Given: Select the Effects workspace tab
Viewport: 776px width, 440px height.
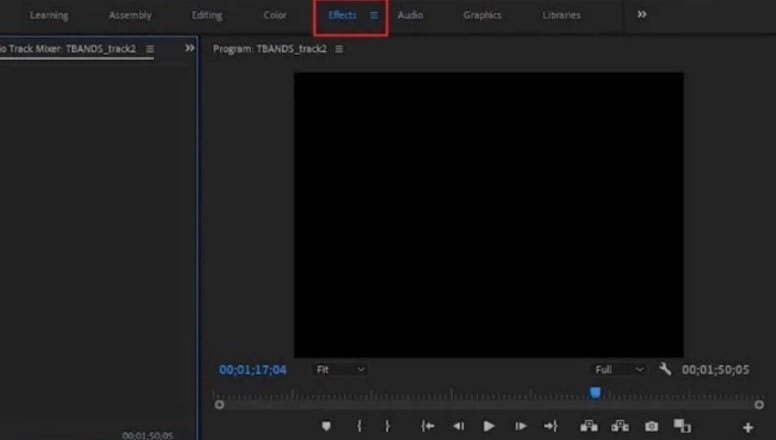Looking at the screenshot, I should [342, 15].
